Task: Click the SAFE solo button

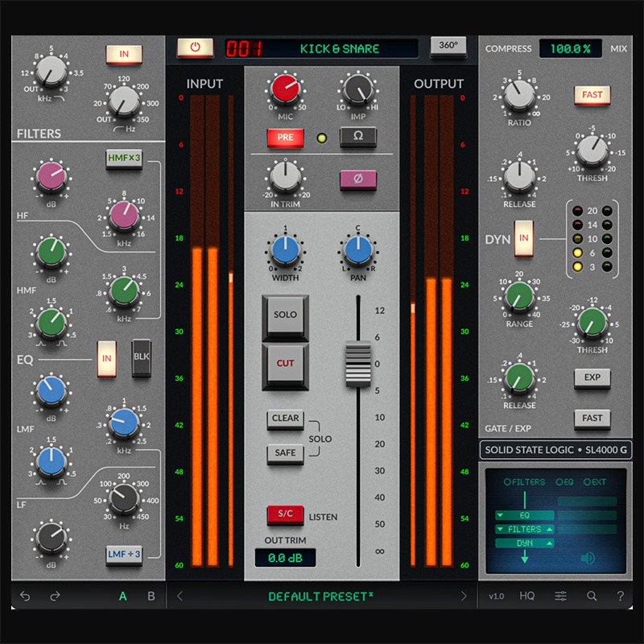Action: [x=285, y=454]
